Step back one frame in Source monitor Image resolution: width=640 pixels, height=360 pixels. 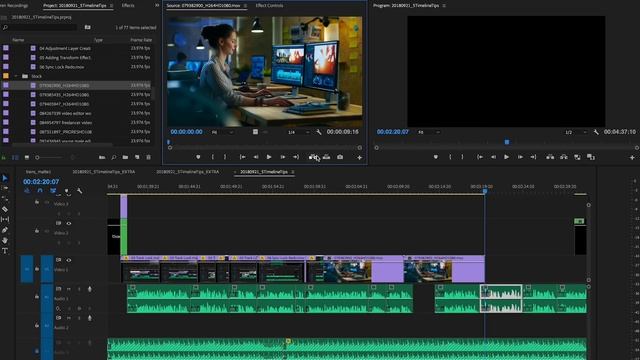(x=256, y=157)
